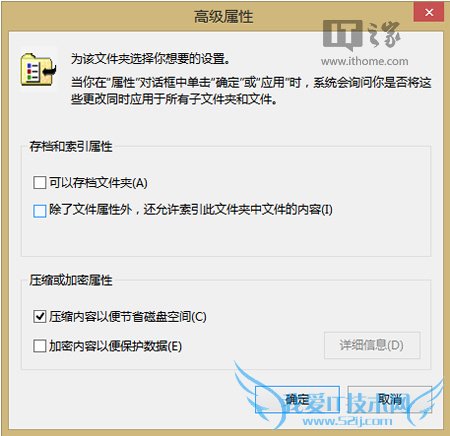Click the IT之家 logo watermark

(362, 35)
